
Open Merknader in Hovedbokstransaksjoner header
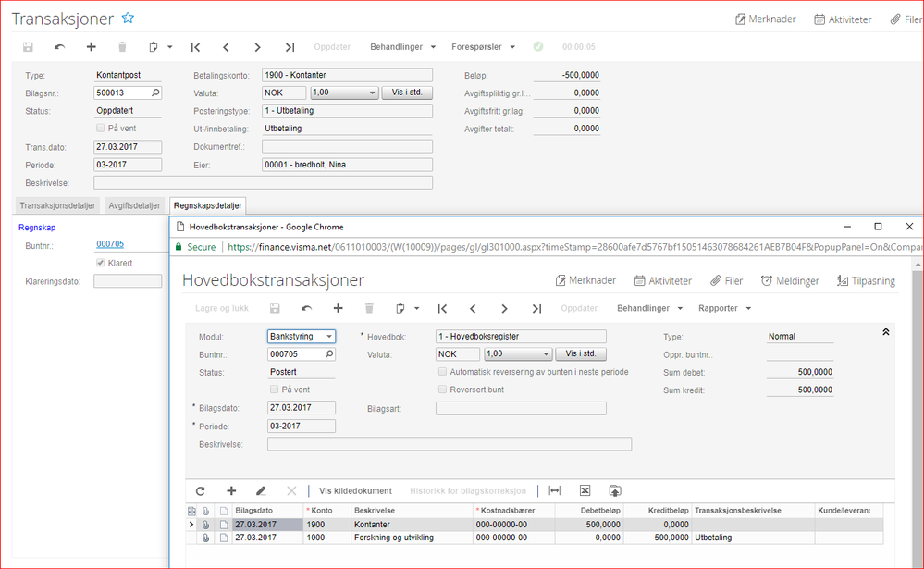point(585,280)
